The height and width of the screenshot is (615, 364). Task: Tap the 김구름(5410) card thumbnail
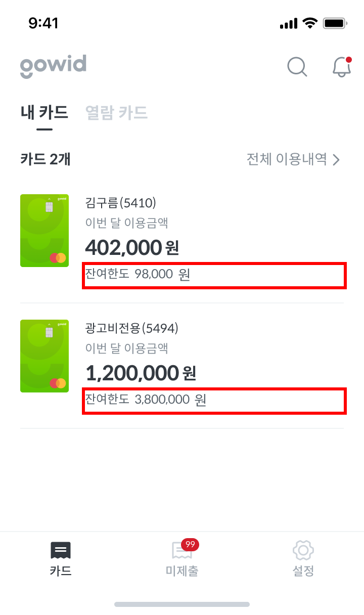click(44, 231)
